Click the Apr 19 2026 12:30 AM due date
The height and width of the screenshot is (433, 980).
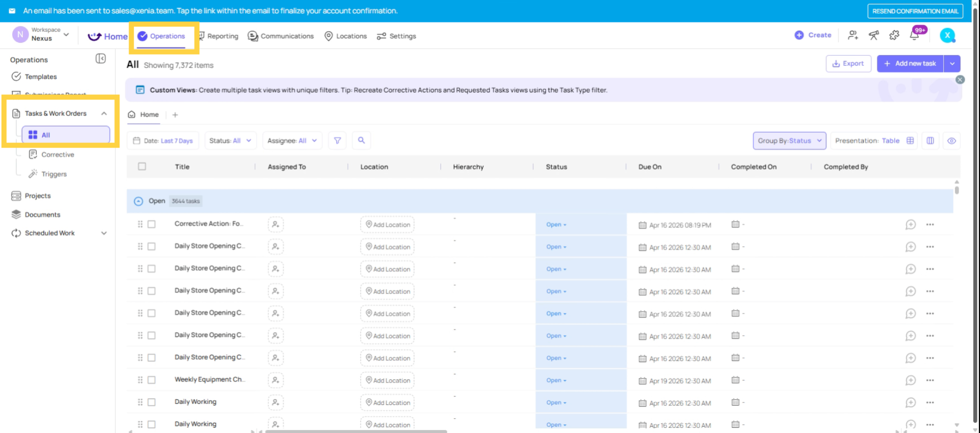(680, 381)
